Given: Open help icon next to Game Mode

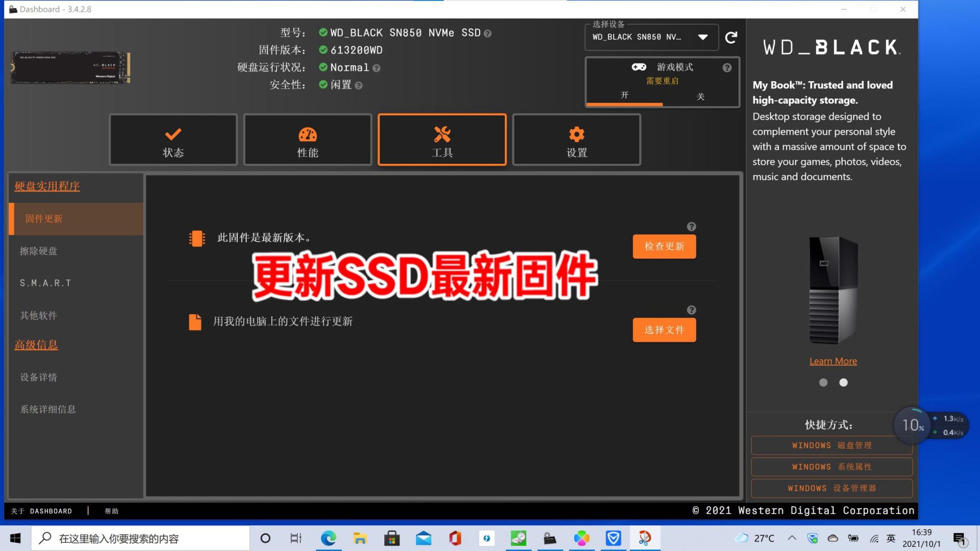Looking at the screenshot, I should [x=727, y=68].
